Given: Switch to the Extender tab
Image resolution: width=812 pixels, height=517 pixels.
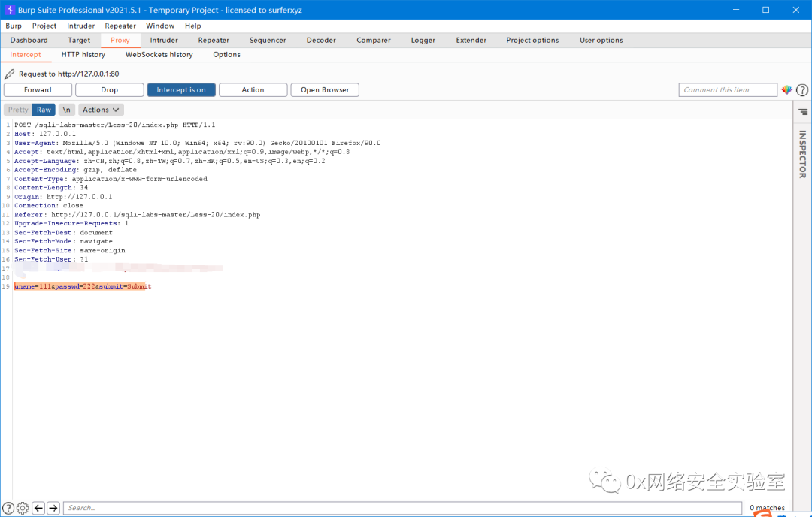Looking at the screenshot, I should click(471, 41).
